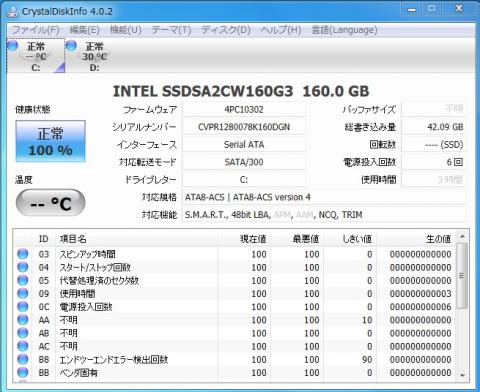Select the 代替処理済のセクタ数 attribute row
The image size is (480, 392).
click(235, 281)
